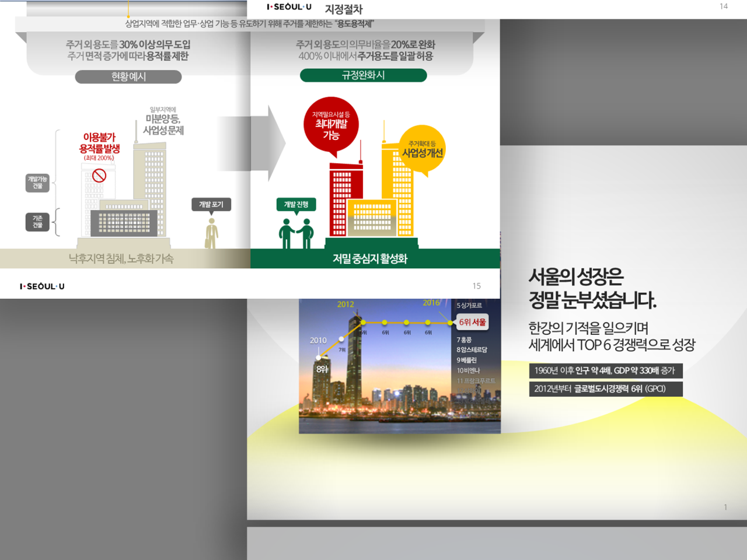Click the text 주거면적 증가에 따라 용적률제한
Viewport: 747px width, 560px height.
[128, 56]
